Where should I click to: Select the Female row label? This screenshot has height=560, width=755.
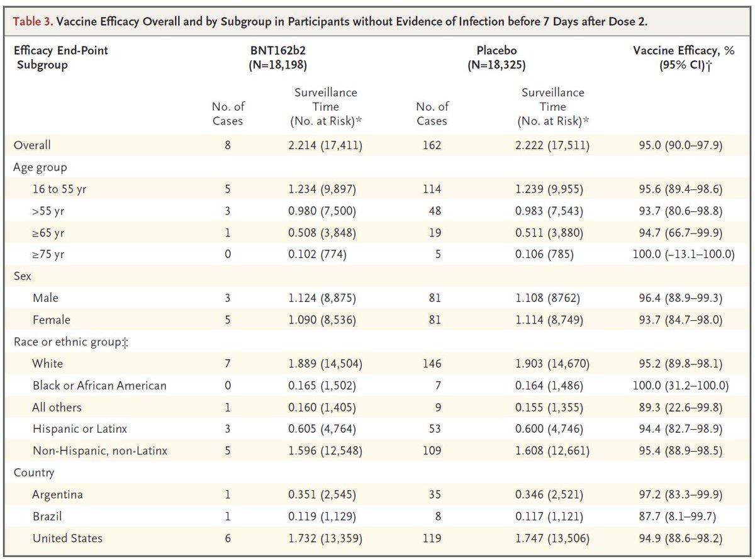[x=51, y=319]
